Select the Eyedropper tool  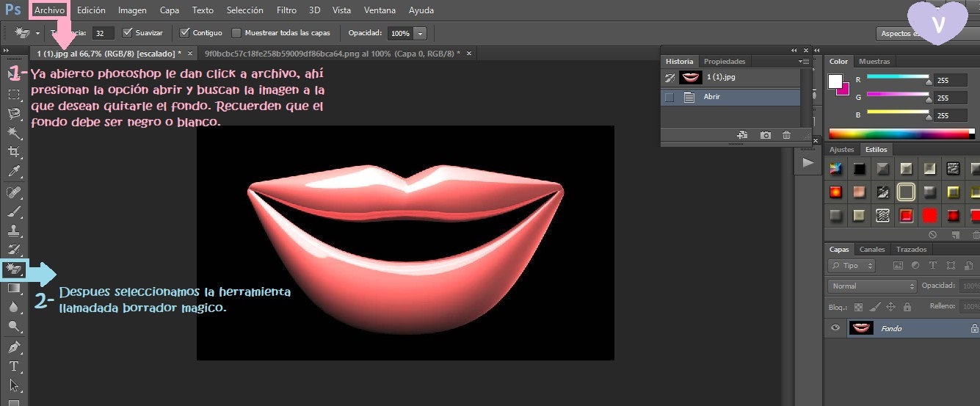point(14,172)
